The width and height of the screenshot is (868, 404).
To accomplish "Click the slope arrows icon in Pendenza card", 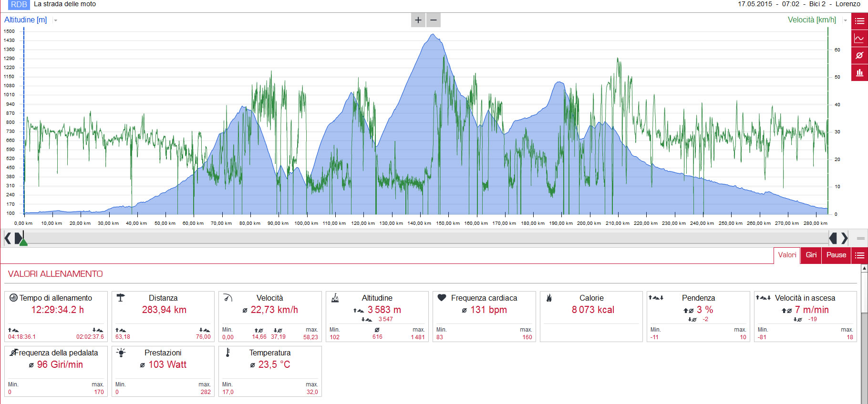I will [x=656, y=298].
